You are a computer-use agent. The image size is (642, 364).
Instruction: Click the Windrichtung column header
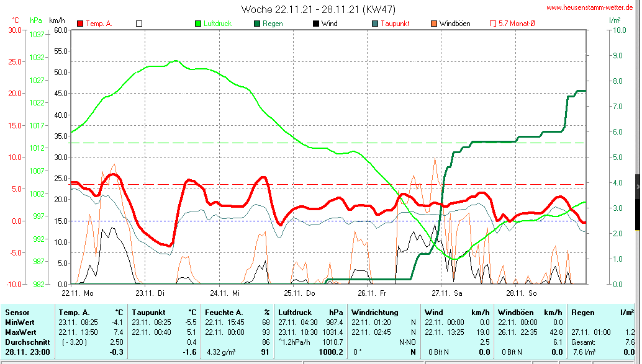374,313
